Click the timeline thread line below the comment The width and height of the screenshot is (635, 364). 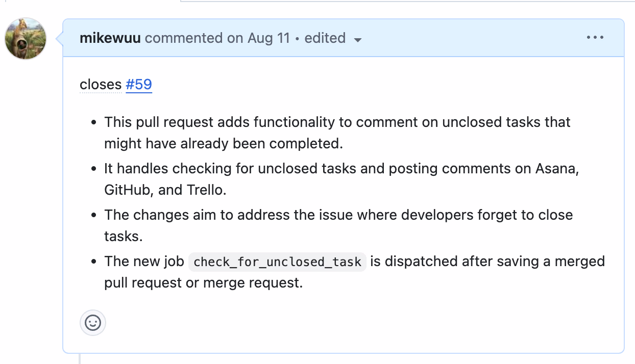pos(80,360)
